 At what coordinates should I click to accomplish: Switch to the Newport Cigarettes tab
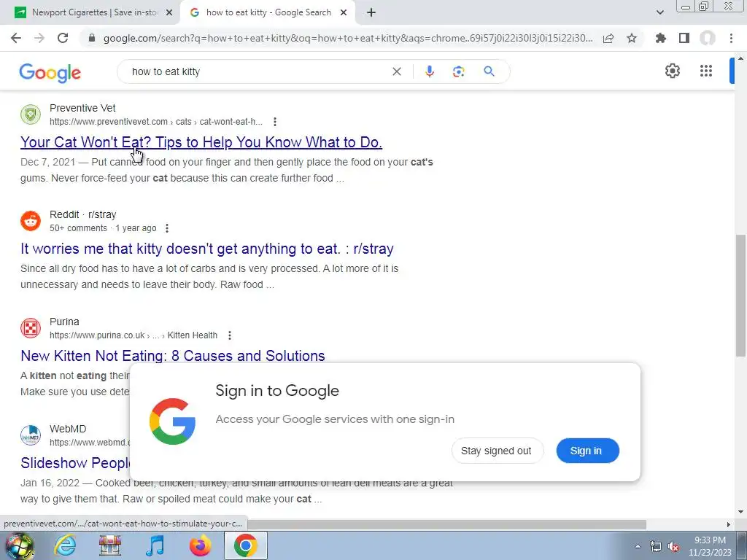coord(94,12)
